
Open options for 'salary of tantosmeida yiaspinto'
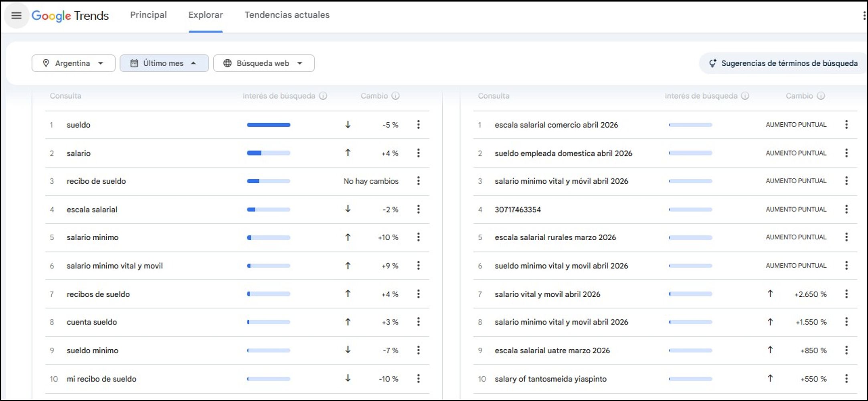pyautogui.click(x=846, y=379)
